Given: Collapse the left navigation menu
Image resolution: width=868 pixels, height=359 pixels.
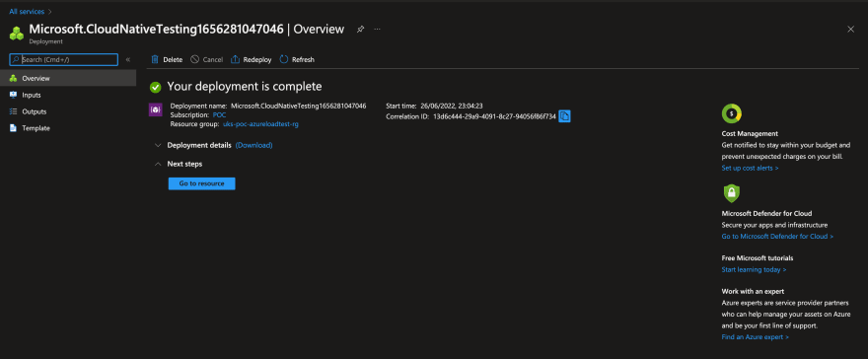Looking at the screenshot, I should coord(128,60).
